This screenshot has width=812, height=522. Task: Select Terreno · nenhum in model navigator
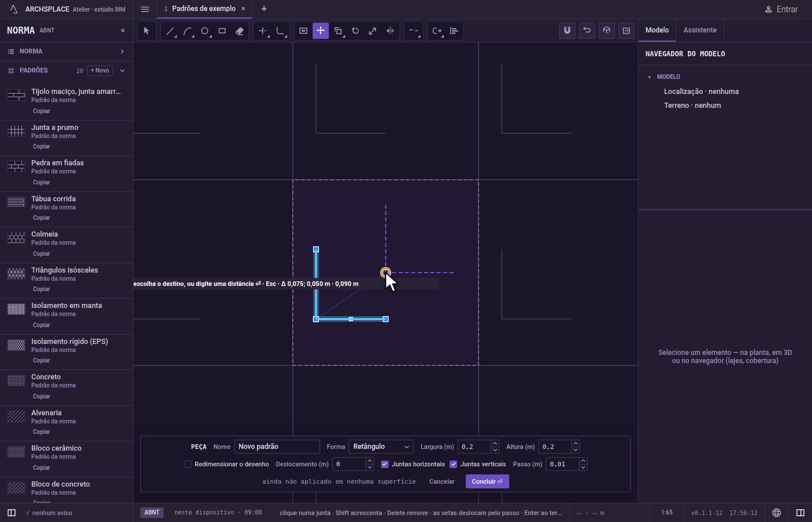pos(693,106)
